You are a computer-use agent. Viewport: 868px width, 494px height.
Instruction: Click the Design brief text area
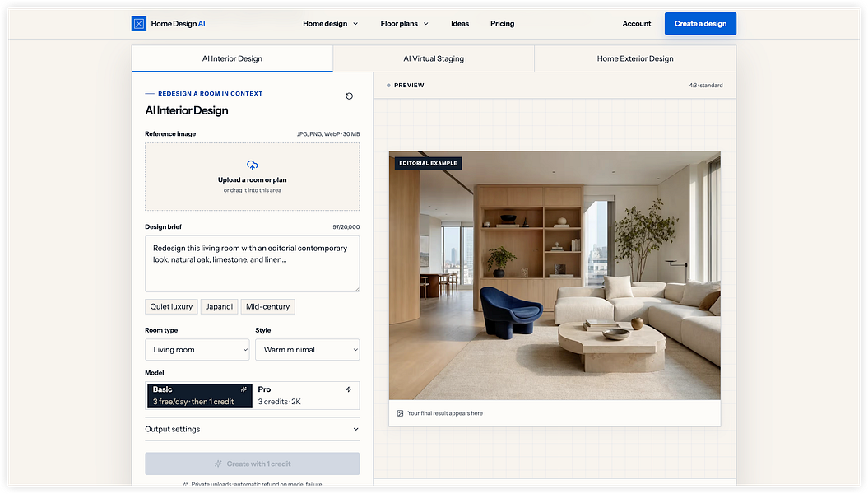253,264
